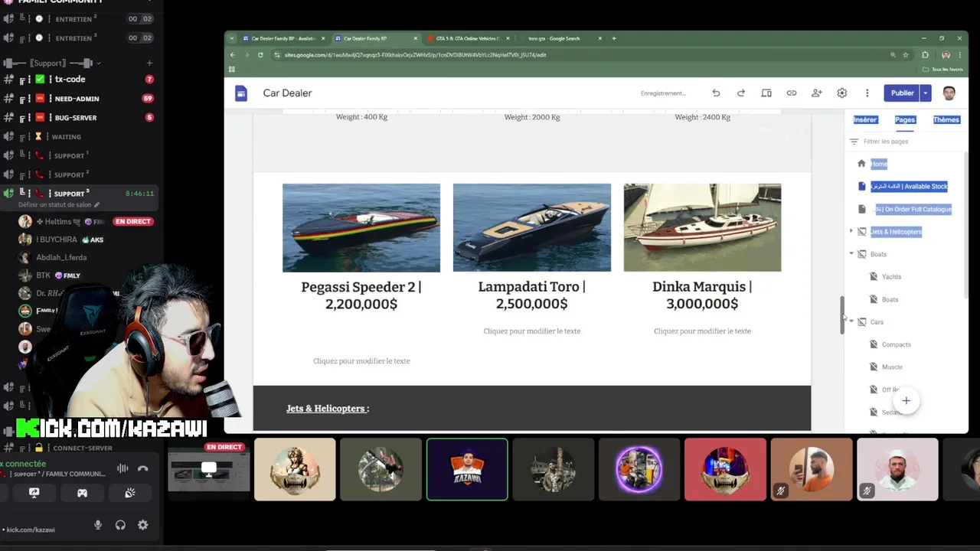
Task: Select the Yachts subpage
Action: click(x=891, y=277)
